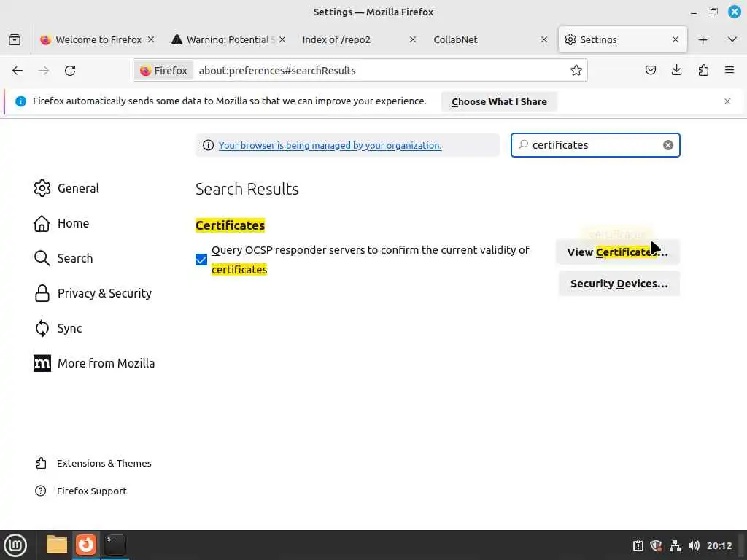The image size is (747, 560).
Task: Clear the certificates search text
Action: pos(668,145)
